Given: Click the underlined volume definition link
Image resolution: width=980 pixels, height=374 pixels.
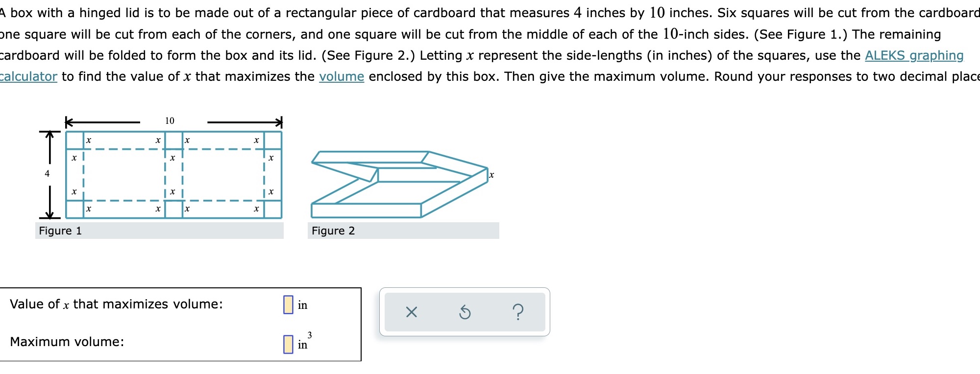Looking at the screenshot, I should tap(341, 76).
